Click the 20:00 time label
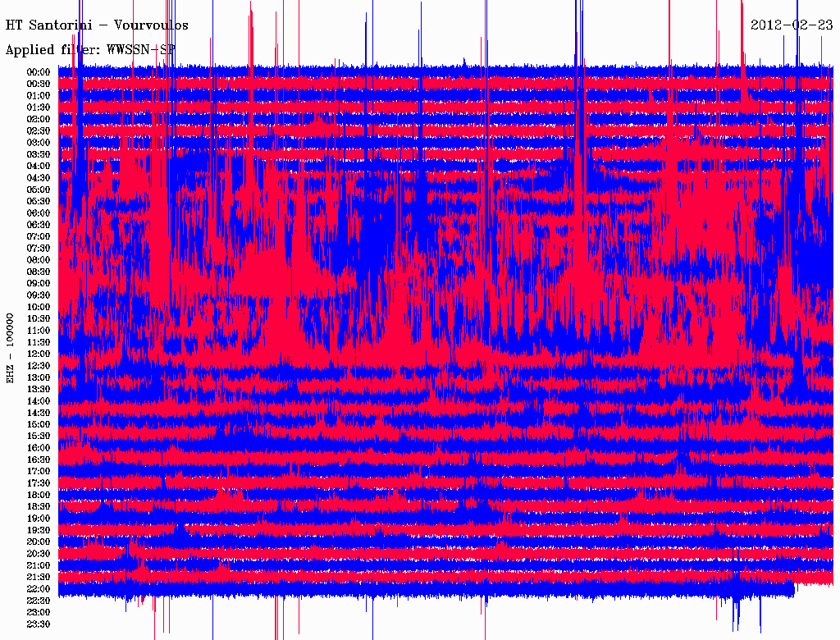The height and width of the screenshot is (640, 840). pos(39,542)
